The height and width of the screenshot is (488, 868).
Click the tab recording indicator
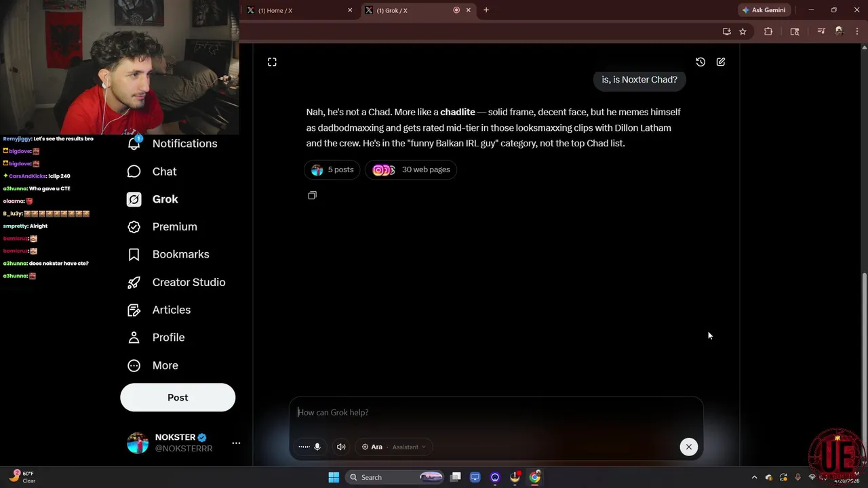pyautogui.click(x=456, y=10)
